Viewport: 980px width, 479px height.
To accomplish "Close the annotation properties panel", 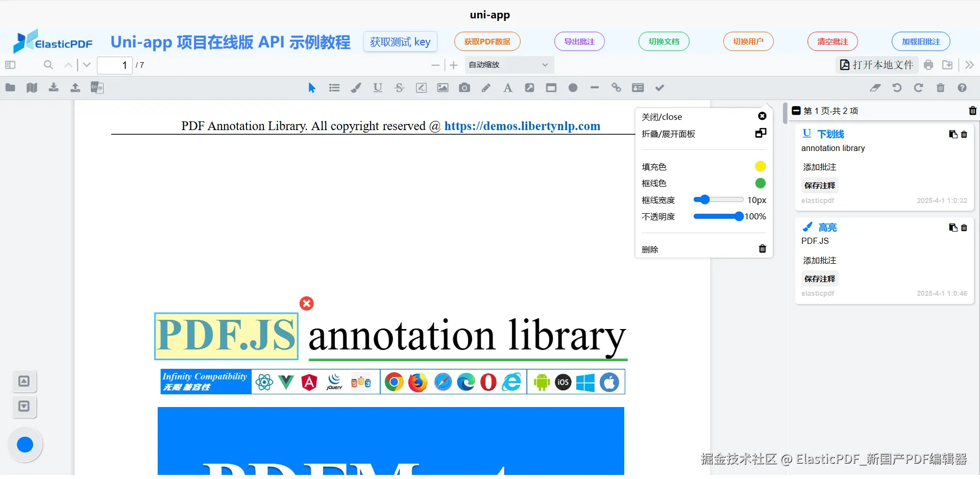I will coord(762,116).
